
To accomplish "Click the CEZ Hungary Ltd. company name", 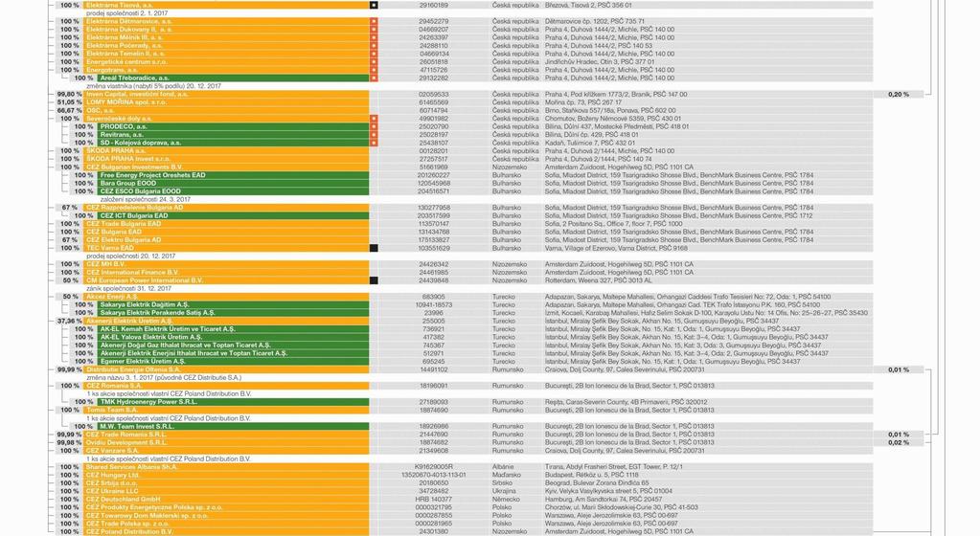I will [x=112, y=476].
